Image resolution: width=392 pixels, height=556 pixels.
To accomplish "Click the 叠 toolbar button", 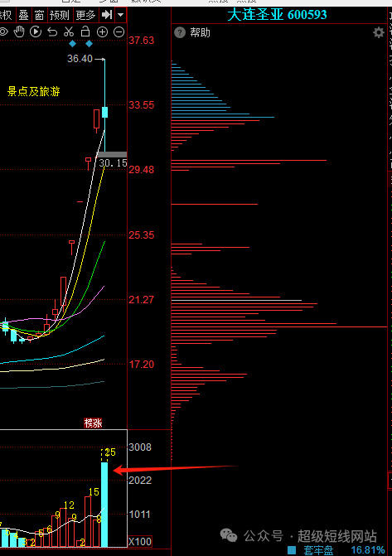I will point(23,15).
